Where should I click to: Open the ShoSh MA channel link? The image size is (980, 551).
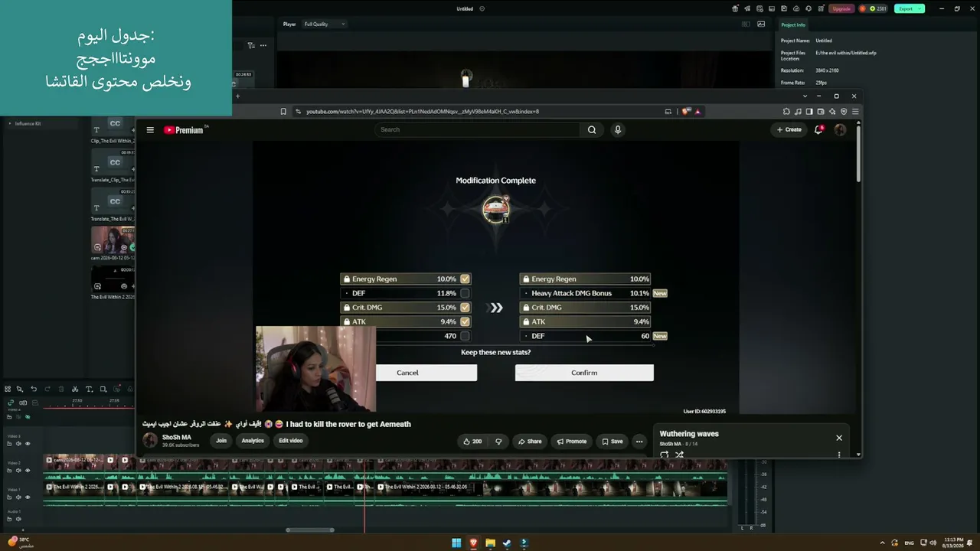point(177,438)
